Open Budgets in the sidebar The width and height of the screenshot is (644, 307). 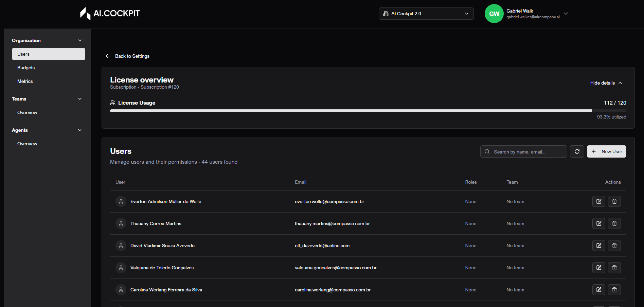pos(26,68)
